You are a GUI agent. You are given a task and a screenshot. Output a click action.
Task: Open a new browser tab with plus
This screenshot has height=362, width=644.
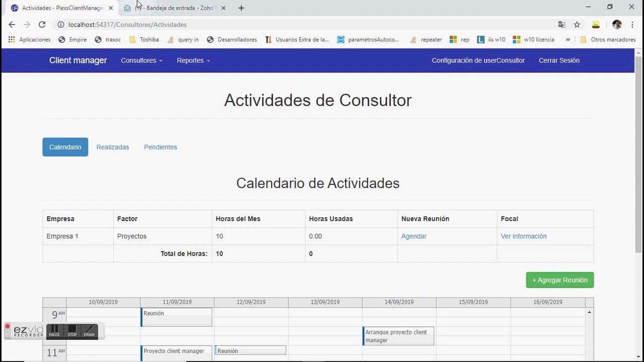pyautogui.click(x=242, y=8)
